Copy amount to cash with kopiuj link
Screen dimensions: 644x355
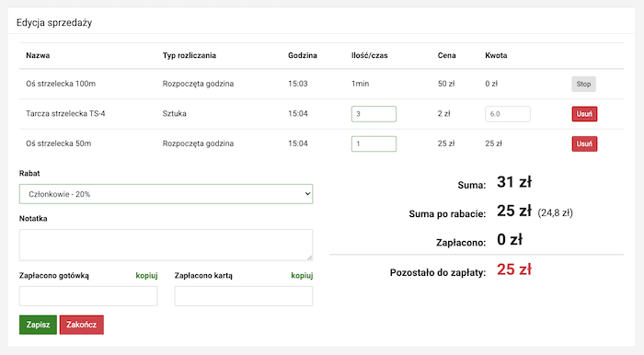click(x=146, y=275)
